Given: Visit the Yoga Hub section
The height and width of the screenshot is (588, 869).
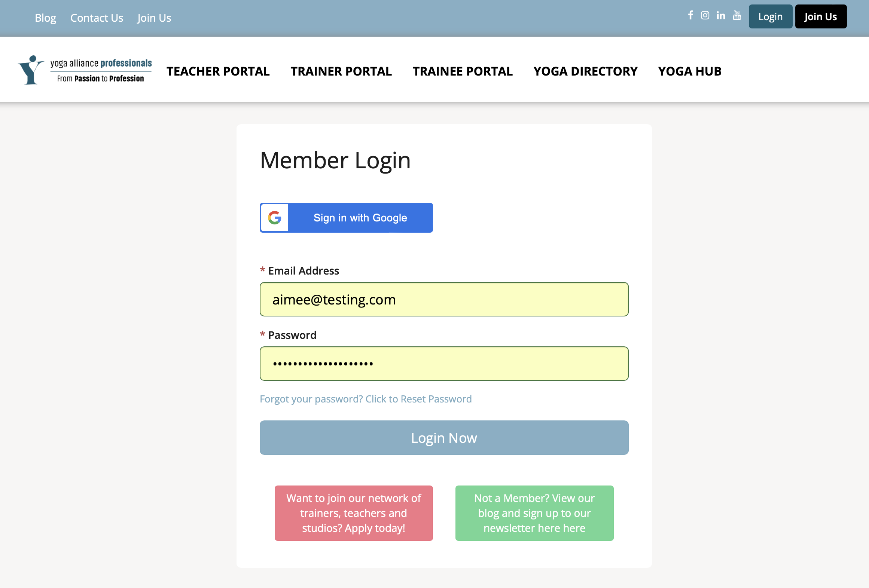Looking at the screenshot, I should (690, 71).
